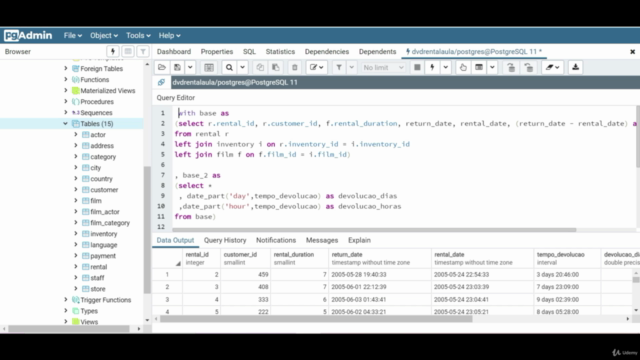Image resolution: width=640 pixels, height=360 pixels.
Task: Open the No limit rows dropdown
Action: [x=383, y=67]
